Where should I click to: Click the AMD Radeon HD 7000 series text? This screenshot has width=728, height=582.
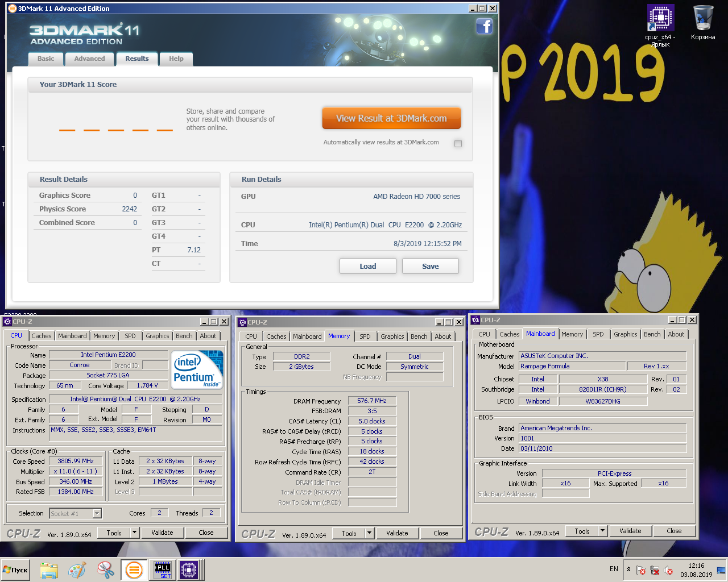point(416,196)
